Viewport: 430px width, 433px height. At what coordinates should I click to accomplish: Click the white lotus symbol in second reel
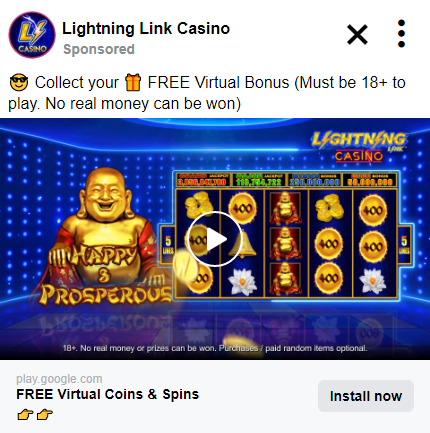tap(242, 282)
